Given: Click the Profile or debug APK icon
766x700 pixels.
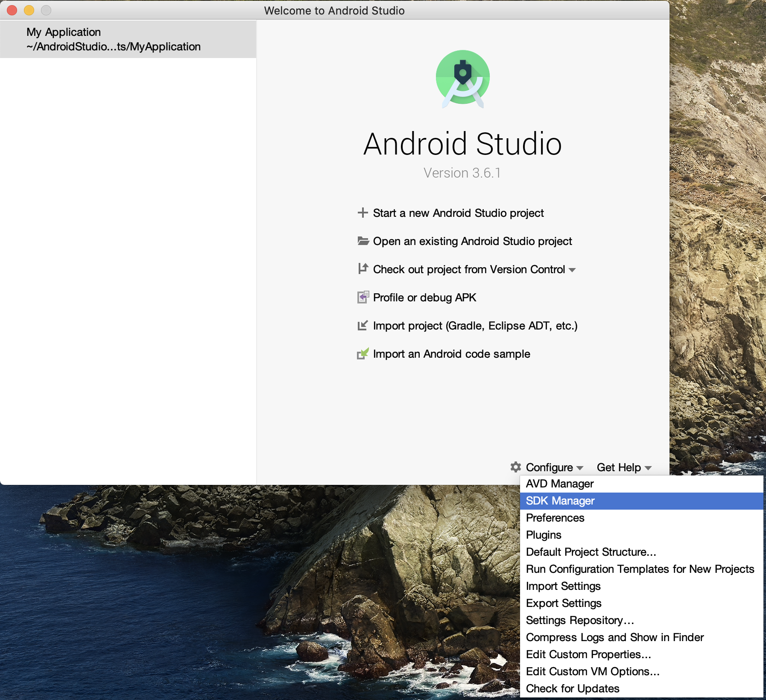Looking at the screenshot, I should pyautogui.click(x=363, y=297).
